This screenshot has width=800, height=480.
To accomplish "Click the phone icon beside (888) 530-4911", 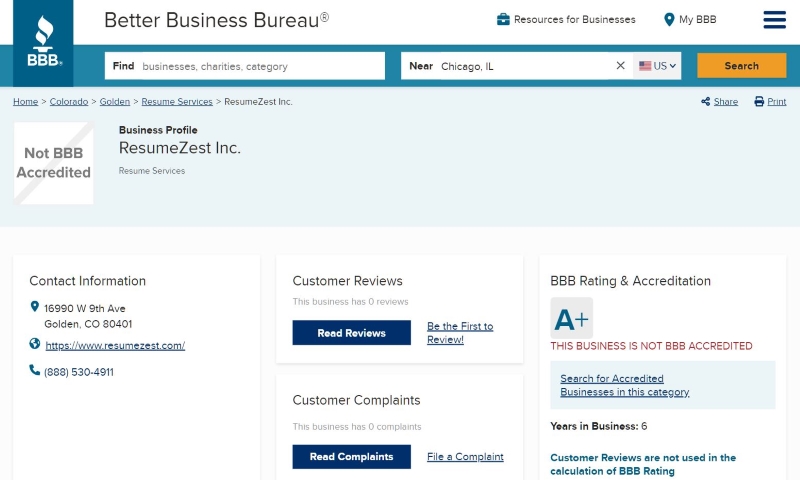I will [34, 370].
